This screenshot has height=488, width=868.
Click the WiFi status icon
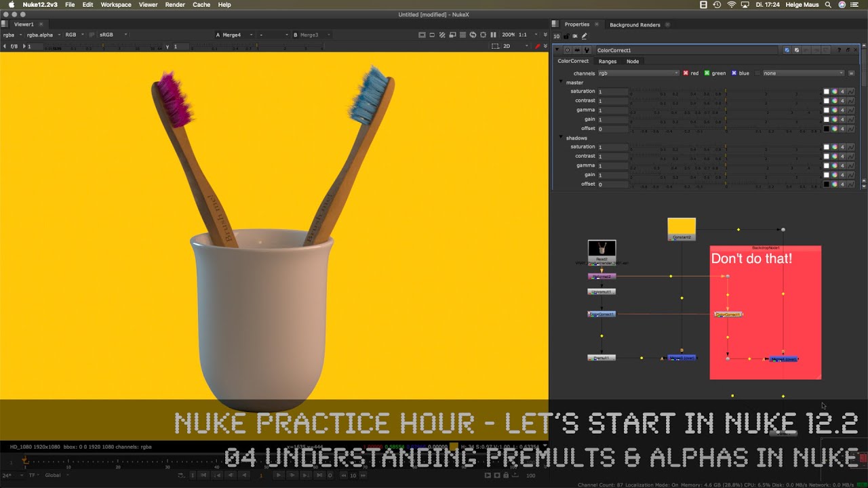point(732,5)
